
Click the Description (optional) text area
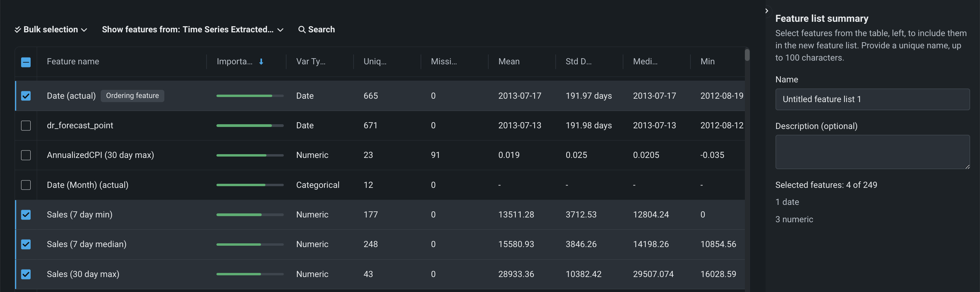[x=872, y=152]
